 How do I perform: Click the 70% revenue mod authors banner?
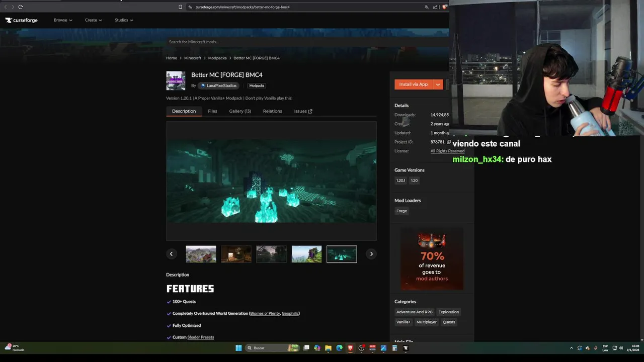click(432, 259)
